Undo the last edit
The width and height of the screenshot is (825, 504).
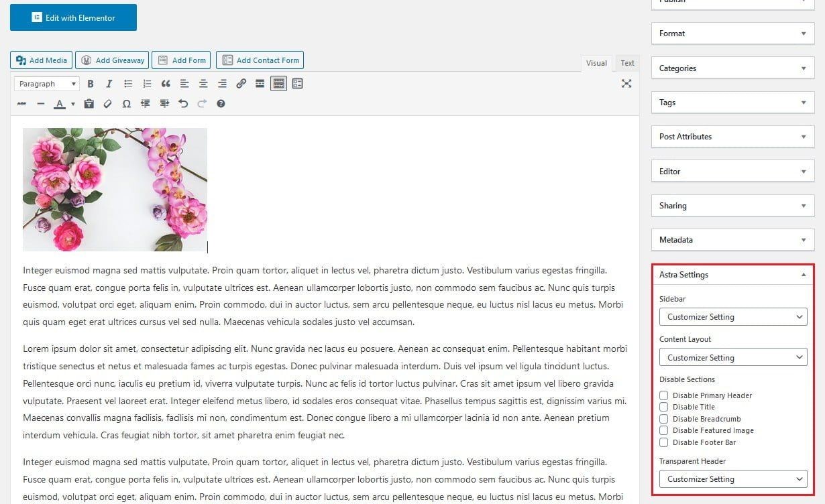[183, 104]
